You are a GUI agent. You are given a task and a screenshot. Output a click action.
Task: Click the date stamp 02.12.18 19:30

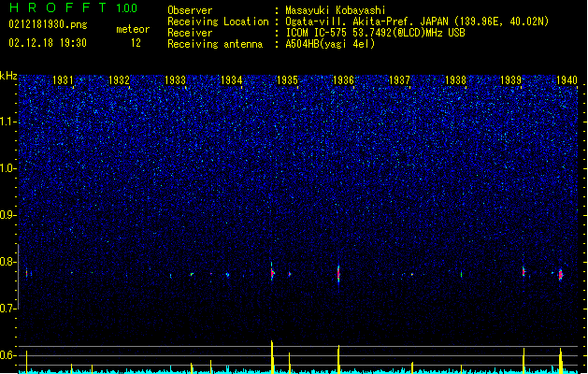(48, 43)
